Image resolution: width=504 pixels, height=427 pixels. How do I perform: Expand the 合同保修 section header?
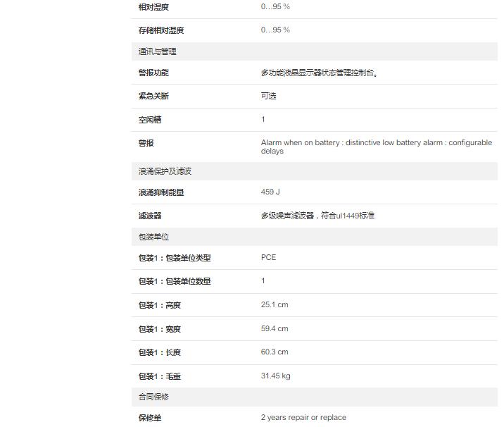click(x=153, y=397)
